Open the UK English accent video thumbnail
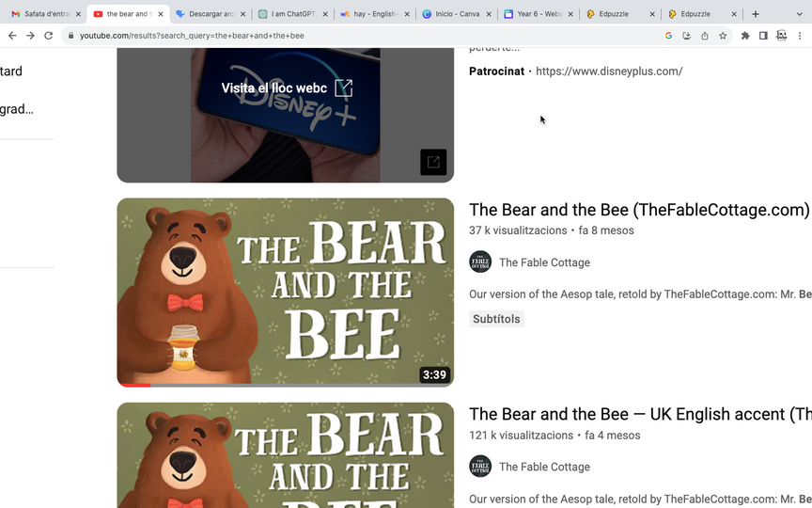This screenshot has width=812, height=508. 286,455
